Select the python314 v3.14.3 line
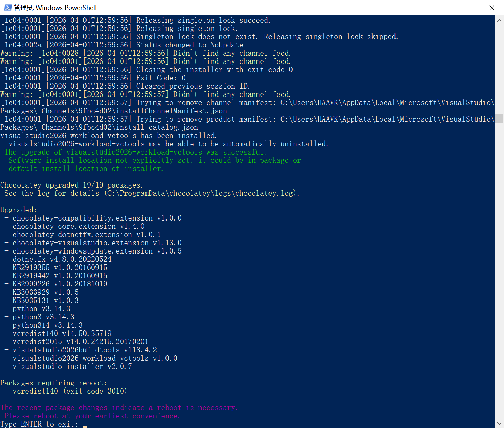Screen dimensions: 504x428 tap(48, 325)
